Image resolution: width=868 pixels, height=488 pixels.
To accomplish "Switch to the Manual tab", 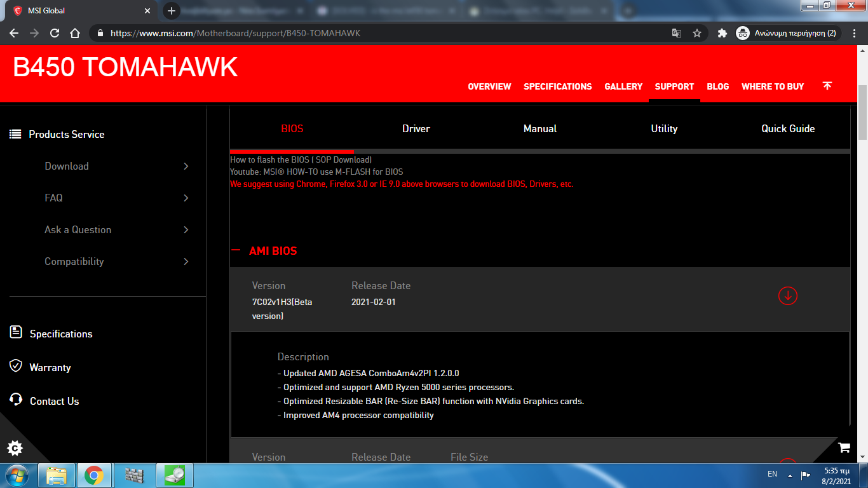I will click(540, 128).
